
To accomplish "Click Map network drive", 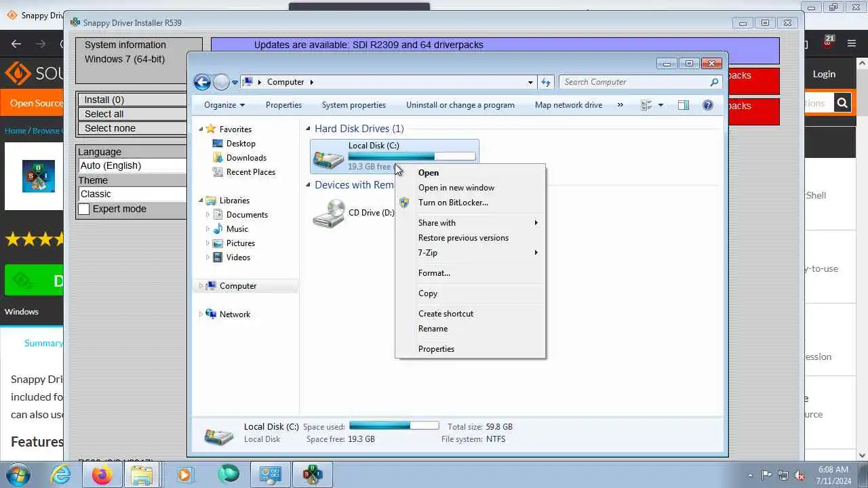I will pyautogui.click(x=568, y=105).
